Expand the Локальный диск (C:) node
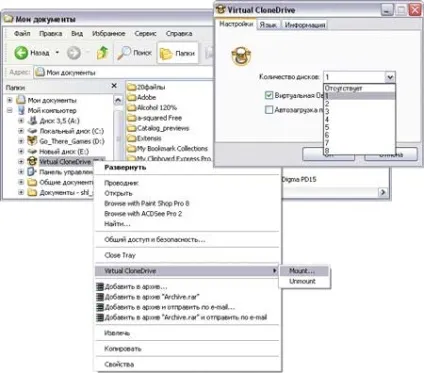This screenshot has width=424, height=373. [21, 131]
